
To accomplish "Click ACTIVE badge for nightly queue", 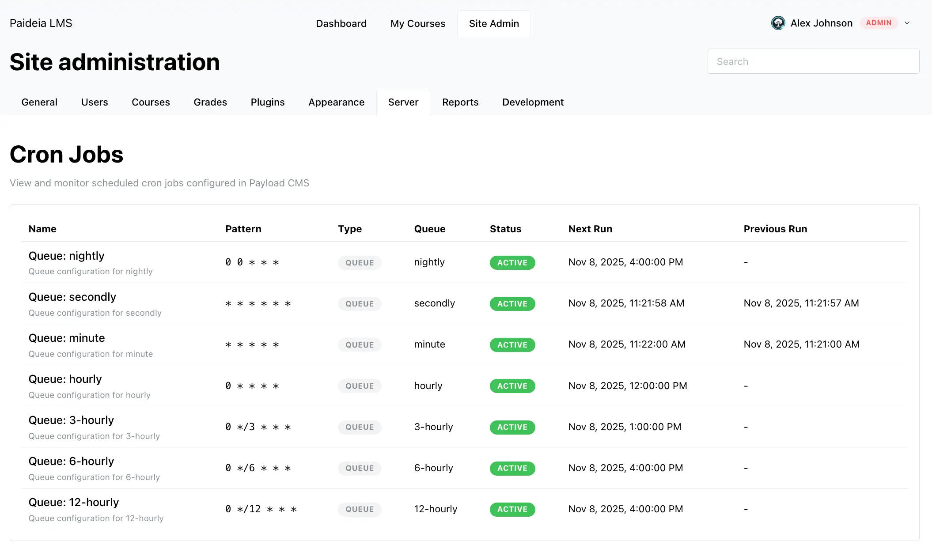I will pos(512,263).
